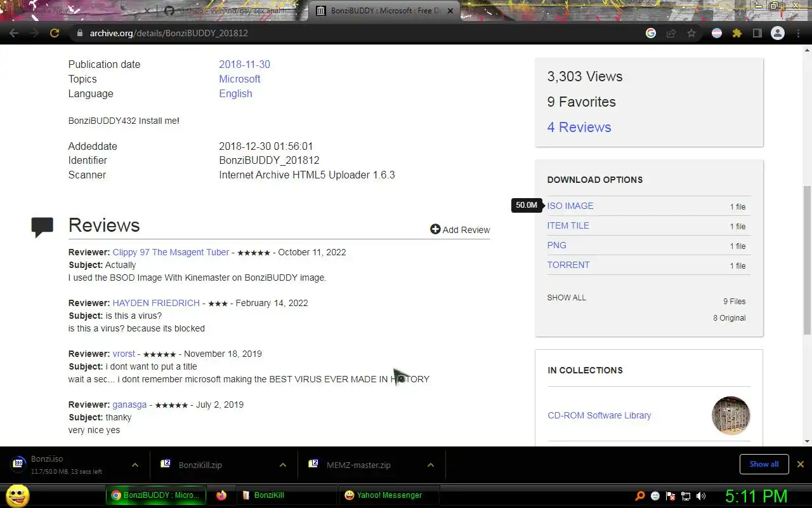Click the striped flag extension icon

point(717,33)
